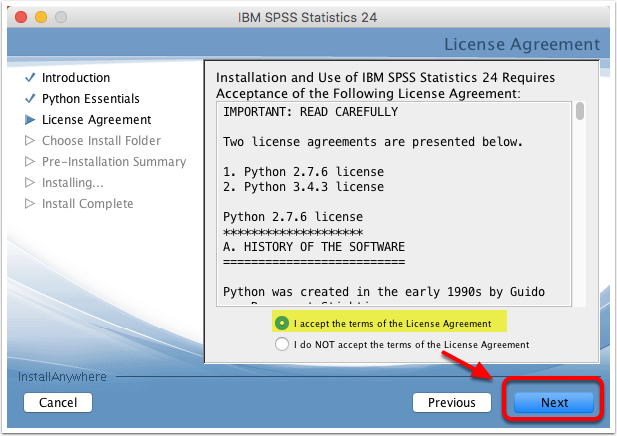This screenshot has height=436, width=617.
Task: Click the Install Complete arrow icon
Action: click(30, 203)
